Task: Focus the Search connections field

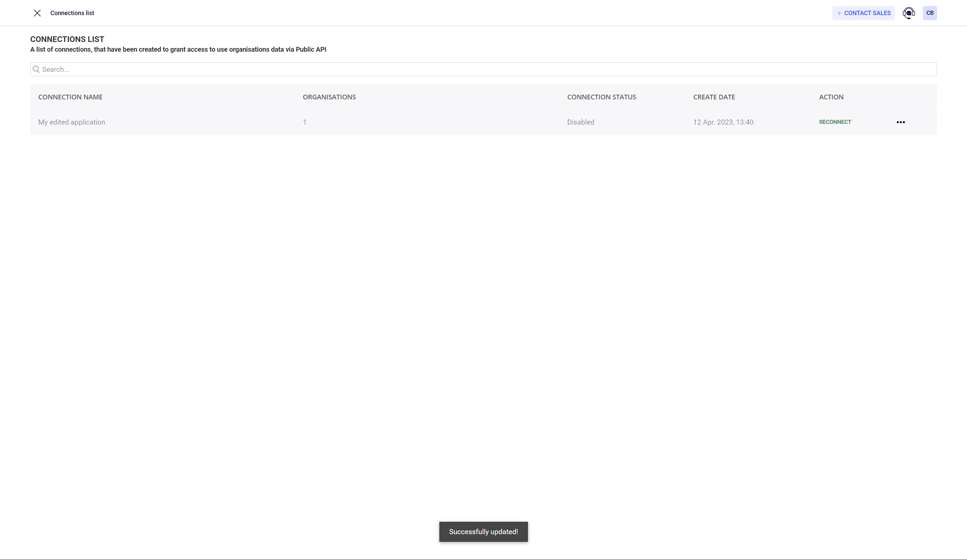Action: pos(483,69)
